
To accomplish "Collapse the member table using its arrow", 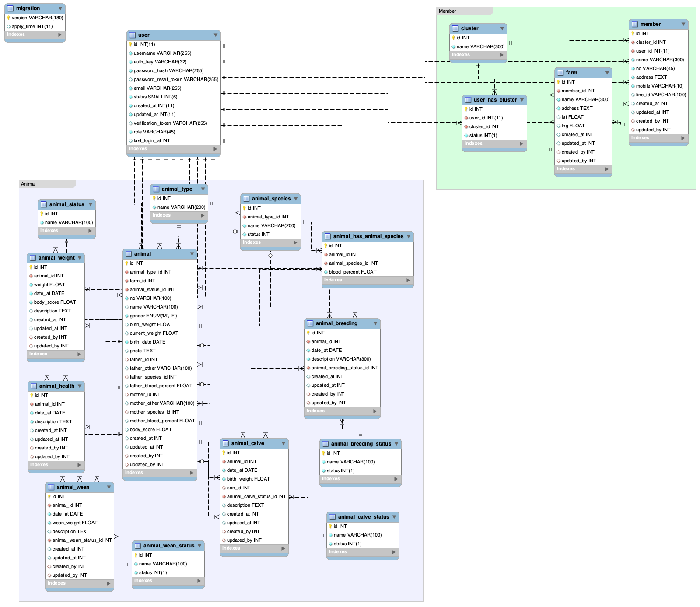I will click(x=683, y=24).
